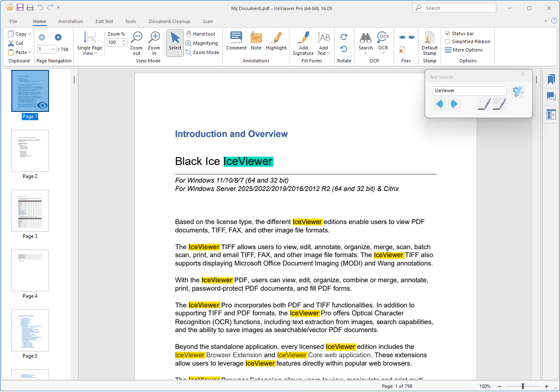Go to the previous file

point(402,37)
